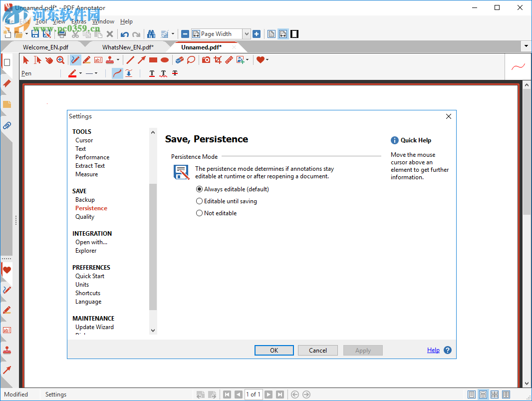The image size is (532, 401).
Task: Open the stamp tool dropdown arrow
Action: point(118,59)
